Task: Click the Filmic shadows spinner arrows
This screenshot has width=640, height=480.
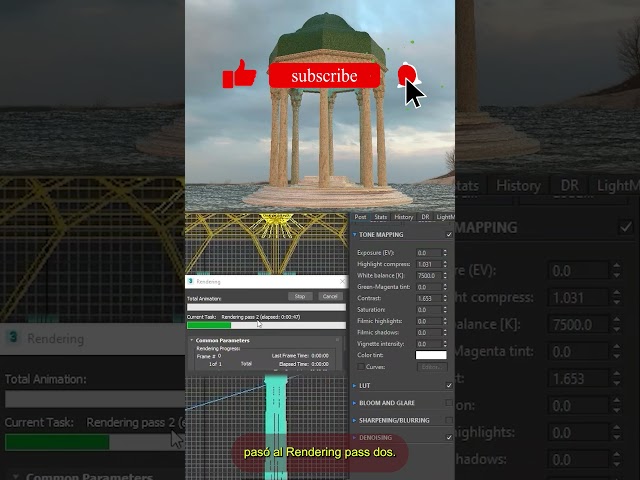Action: tap(445, 333)
